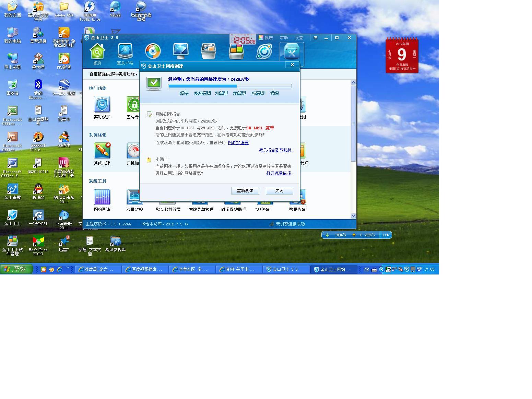Screen dimensions: 532x399
Task: Open the 实时保护 shield icon
Action: pyautogui.click(x=102, y=104)
